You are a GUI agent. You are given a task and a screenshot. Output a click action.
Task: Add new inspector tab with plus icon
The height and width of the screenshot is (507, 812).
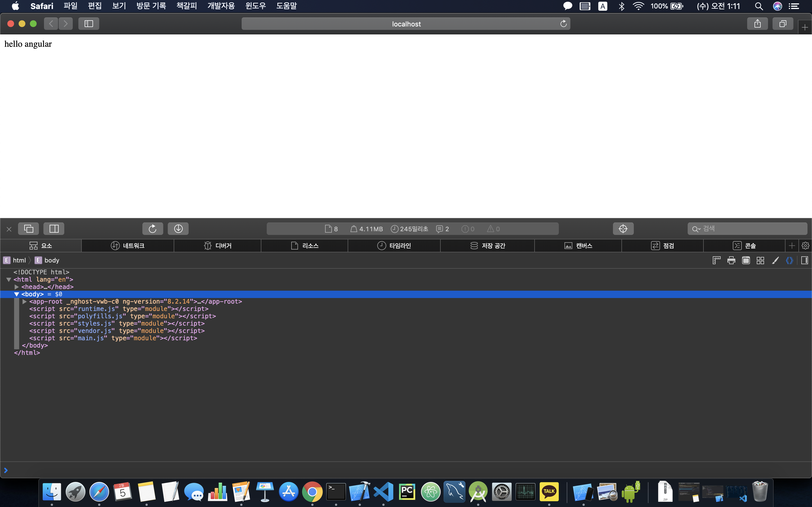(x=792, y=246)
